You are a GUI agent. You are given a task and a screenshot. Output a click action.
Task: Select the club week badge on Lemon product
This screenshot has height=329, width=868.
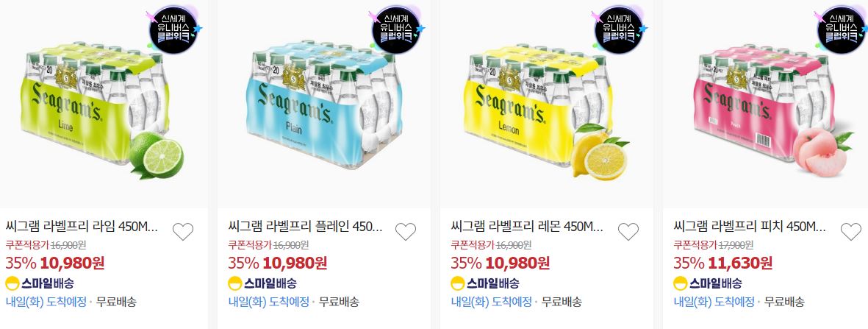coord(620,29)
